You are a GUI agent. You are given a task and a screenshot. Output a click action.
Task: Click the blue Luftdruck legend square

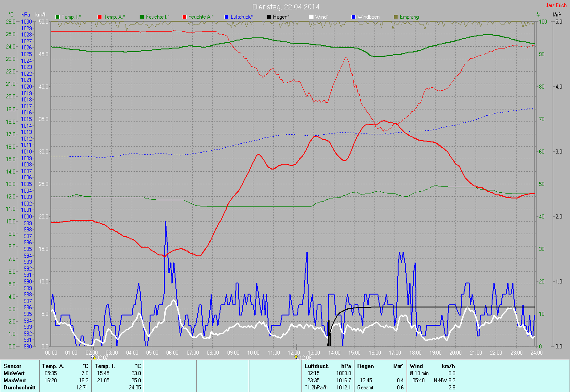click(227, 17)
